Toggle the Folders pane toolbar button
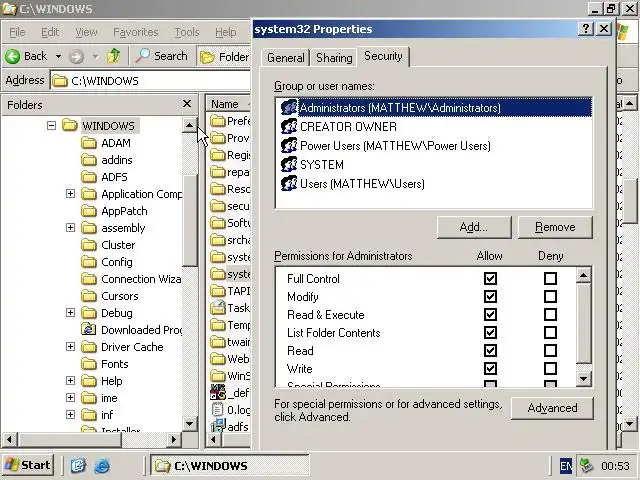640x480 pixels. tap(224, 56)
